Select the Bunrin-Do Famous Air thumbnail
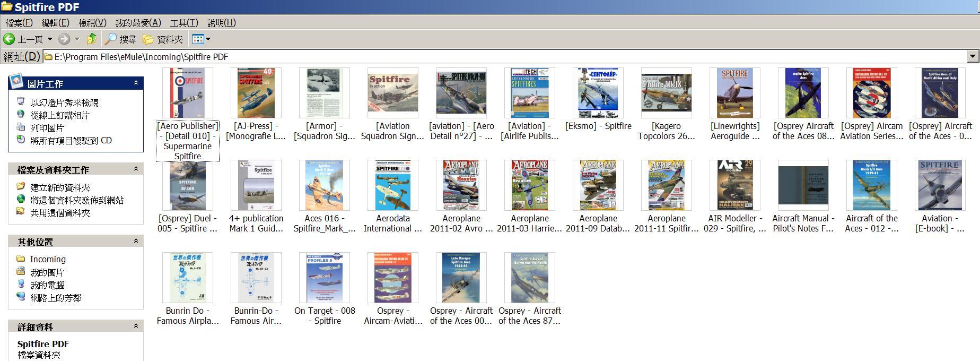Viewport: 980px width, 361px height. click(x=256, y=278)
